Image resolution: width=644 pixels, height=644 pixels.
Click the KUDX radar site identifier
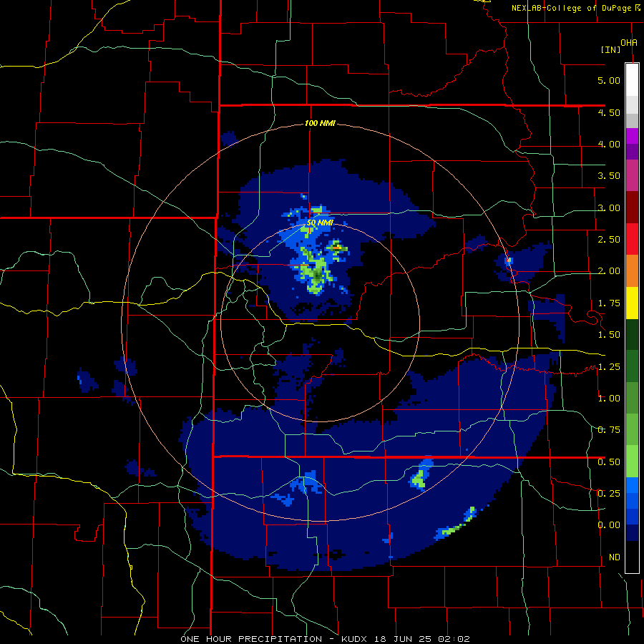pyautogui.click(x=356, y=639)
